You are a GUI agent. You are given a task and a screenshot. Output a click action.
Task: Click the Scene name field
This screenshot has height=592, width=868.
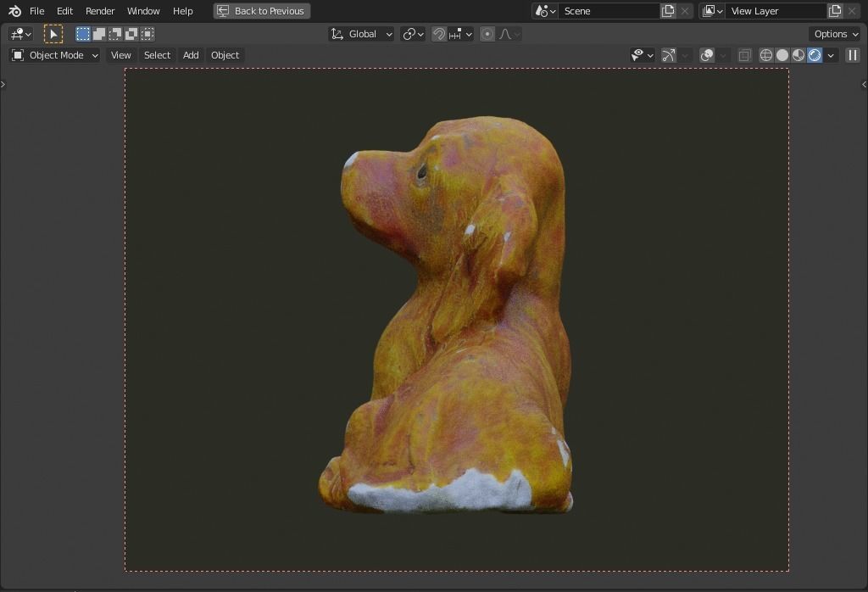click(x=609, y=11)
